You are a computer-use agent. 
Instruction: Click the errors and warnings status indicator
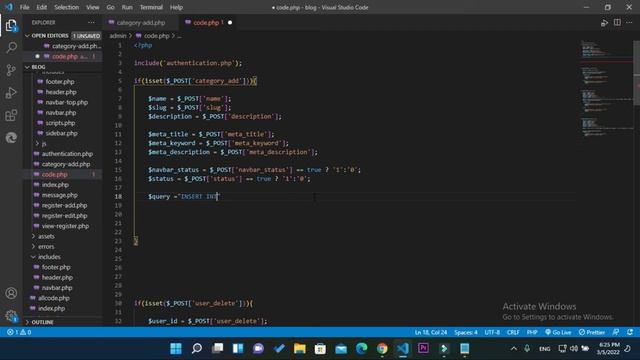coord(19,332)
